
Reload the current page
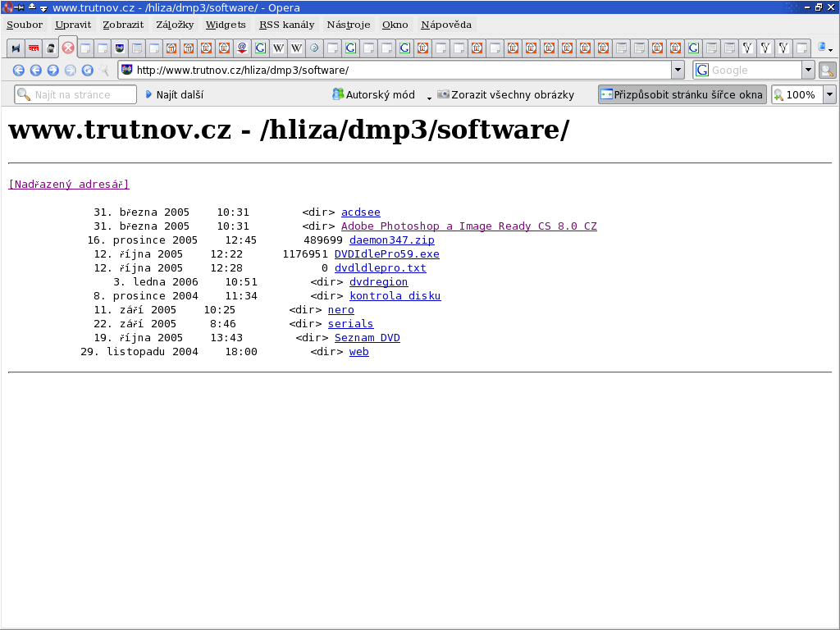tap(87, 71)
